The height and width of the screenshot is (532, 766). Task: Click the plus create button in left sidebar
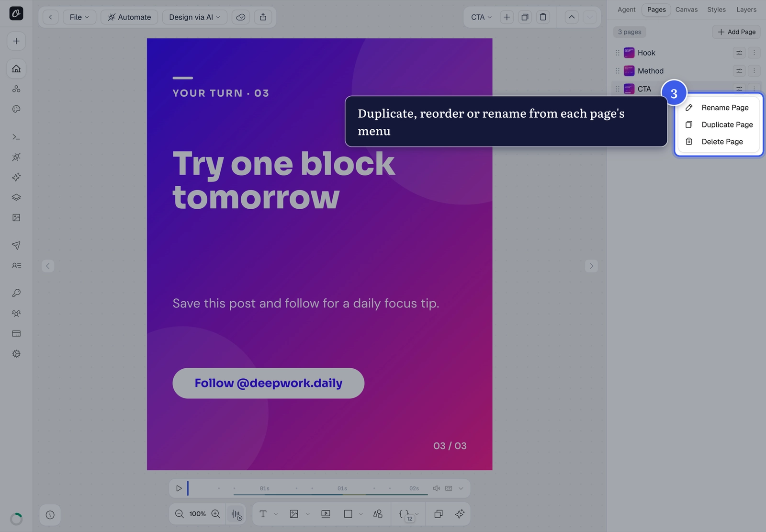pos(16,41)
